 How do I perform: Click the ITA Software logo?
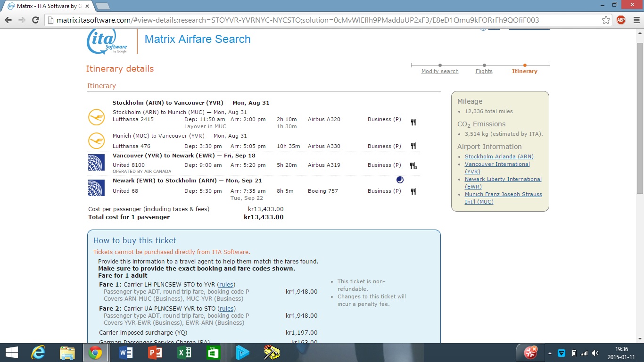(x=107, y=41)
